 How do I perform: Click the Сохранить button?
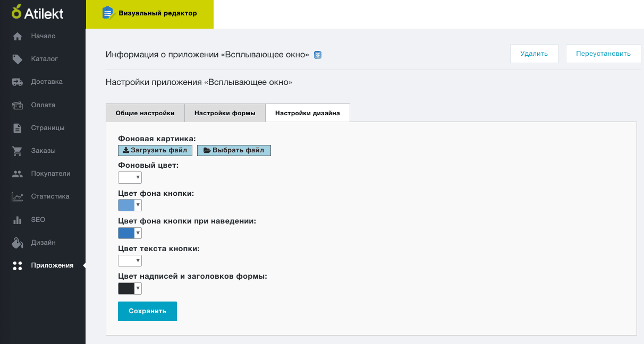tap(147, 311)
